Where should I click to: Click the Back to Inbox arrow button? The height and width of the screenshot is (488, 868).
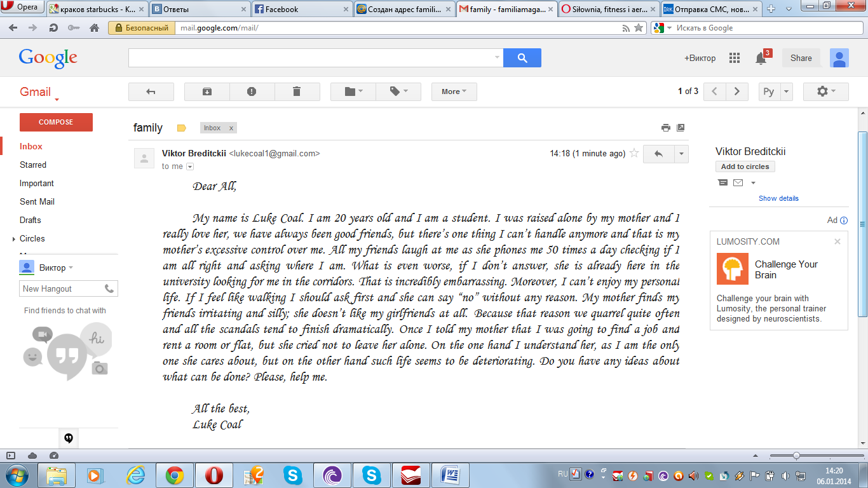coord(151,91)
